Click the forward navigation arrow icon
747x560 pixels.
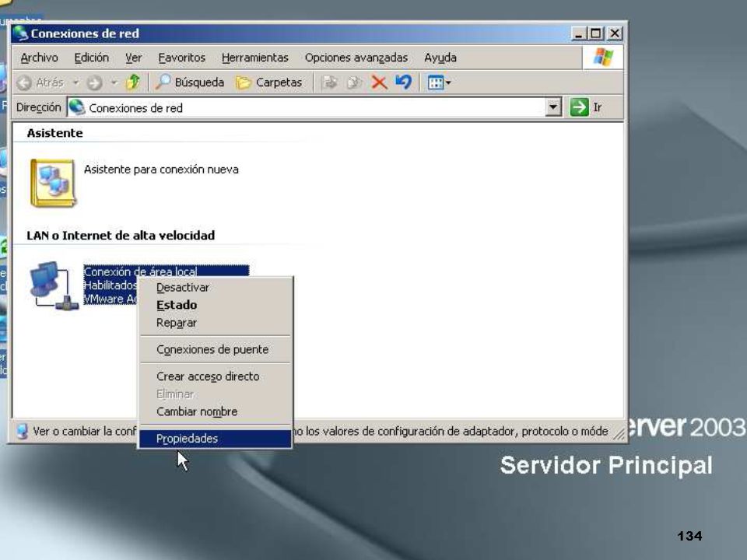94,83
